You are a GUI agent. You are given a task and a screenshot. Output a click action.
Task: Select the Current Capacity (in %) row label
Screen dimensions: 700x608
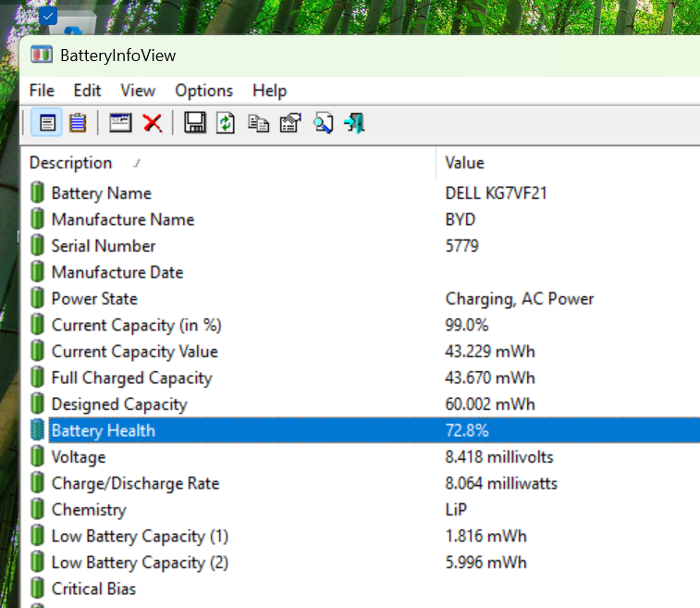(136, 325)
